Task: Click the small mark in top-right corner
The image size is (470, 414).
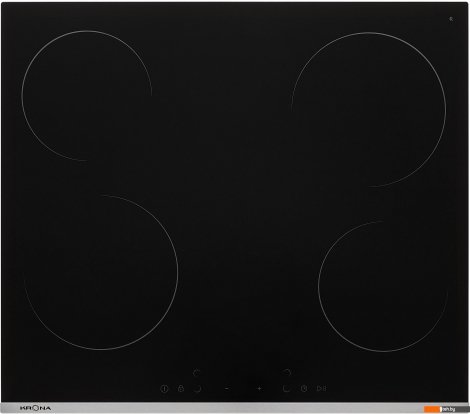Action: click(x=451, y=19)
